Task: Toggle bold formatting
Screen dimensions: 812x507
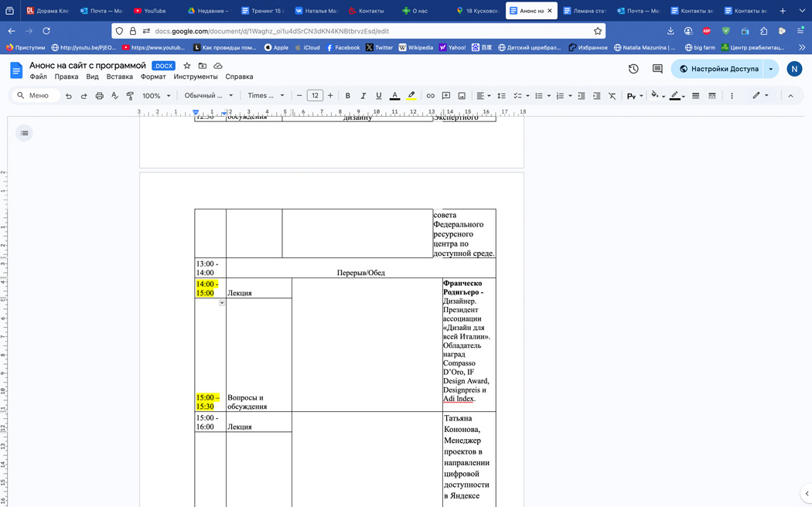Action: coord(348,96)
